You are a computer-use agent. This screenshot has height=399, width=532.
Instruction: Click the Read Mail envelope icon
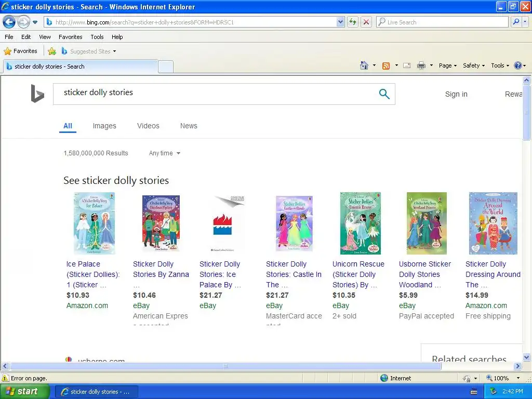[407, 65]
